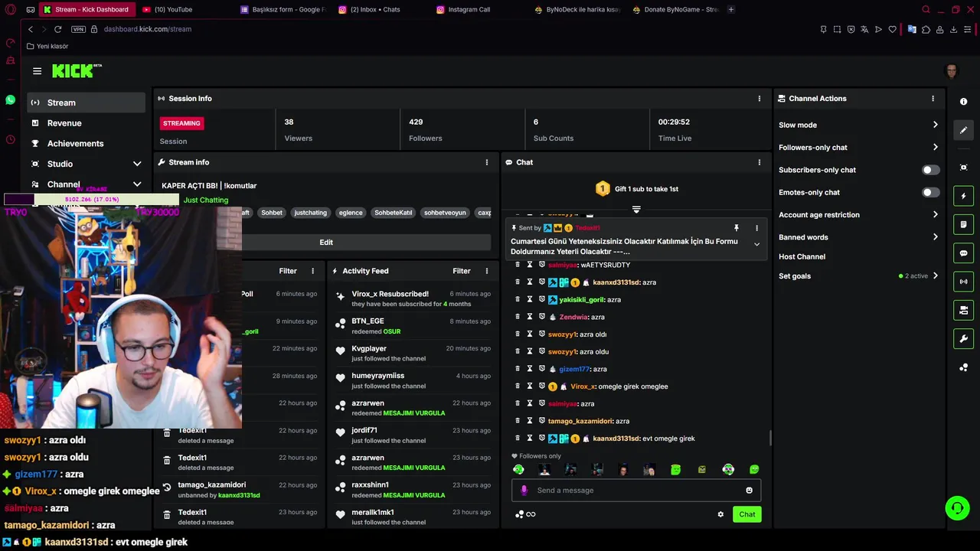Click the browser downloads icon
Screen dimensions: 980x551
tap(953, 29)
